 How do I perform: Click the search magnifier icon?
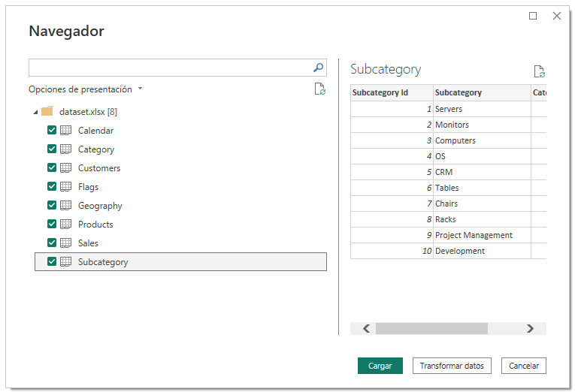tap(318, 68)
